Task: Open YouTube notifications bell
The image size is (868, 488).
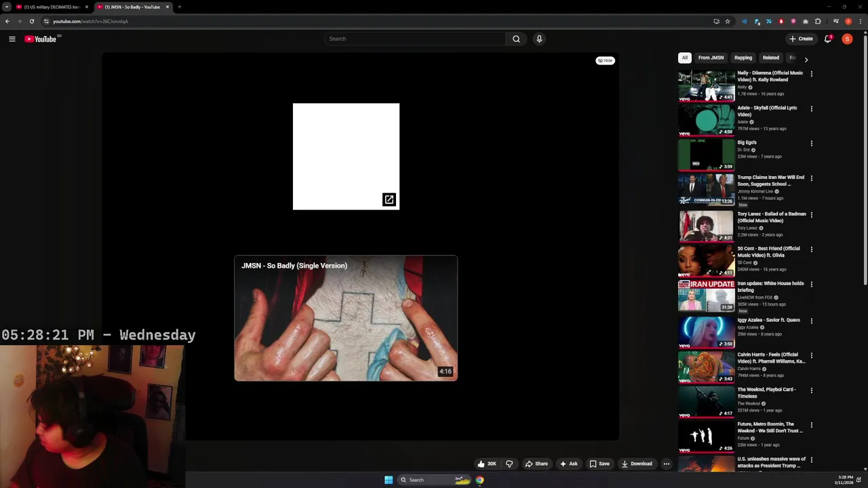Action: coord(827,39)
